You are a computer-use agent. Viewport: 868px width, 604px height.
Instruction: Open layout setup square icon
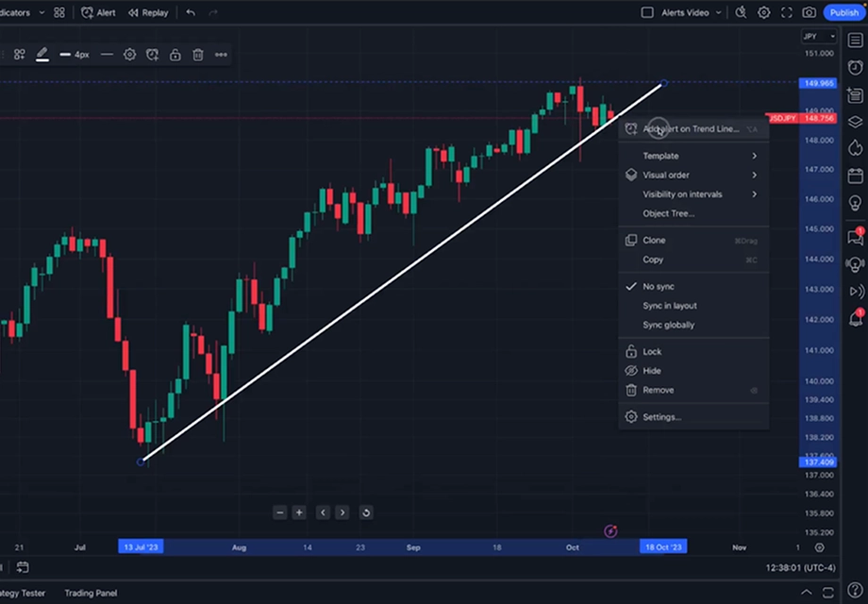[x=647, y=12]
